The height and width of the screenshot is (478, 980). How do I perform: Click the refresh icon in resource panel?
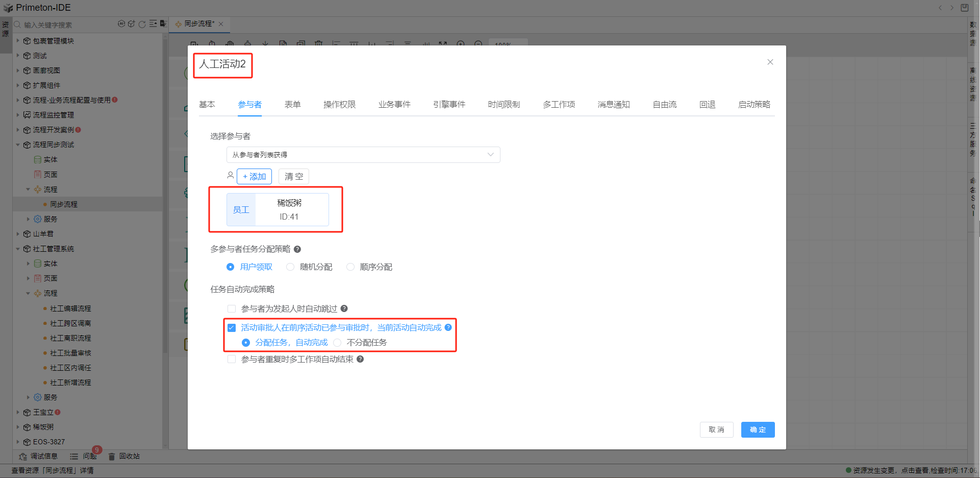(x=142, y=24)
